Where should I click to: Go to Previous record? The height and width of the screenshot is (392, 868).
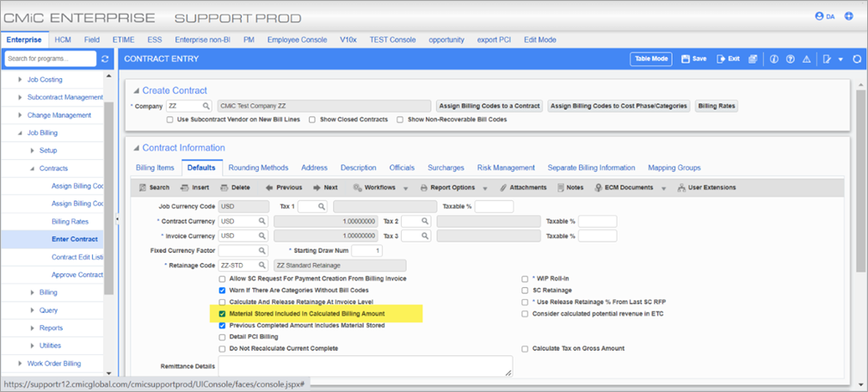283,187
